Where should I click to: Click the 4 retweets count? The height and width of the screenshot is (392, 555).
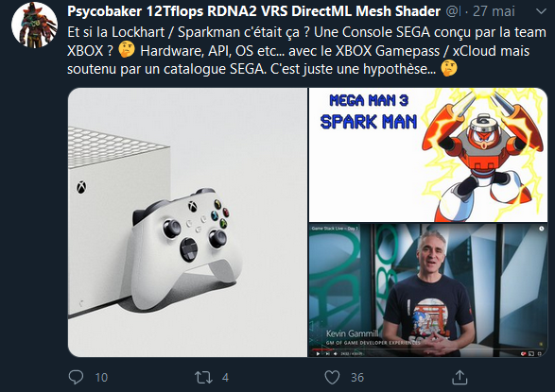225,378
